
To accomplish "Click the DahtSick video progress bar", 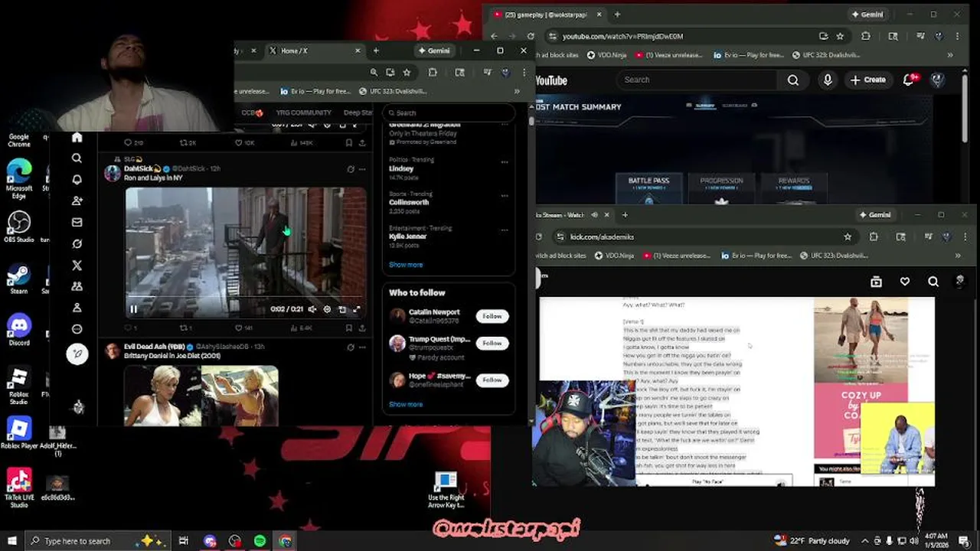I will tap(245, 298).
